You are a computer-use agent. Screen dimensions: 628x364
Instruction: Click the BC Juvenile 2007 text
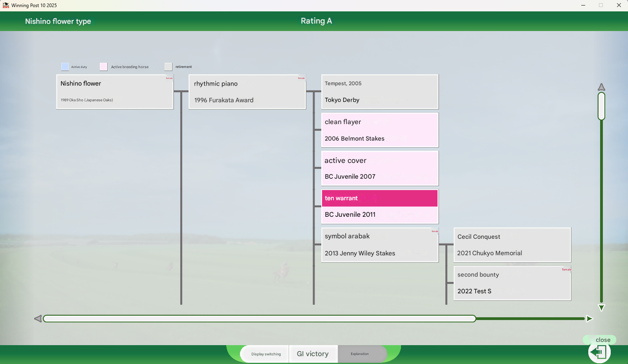coord(350,177)
